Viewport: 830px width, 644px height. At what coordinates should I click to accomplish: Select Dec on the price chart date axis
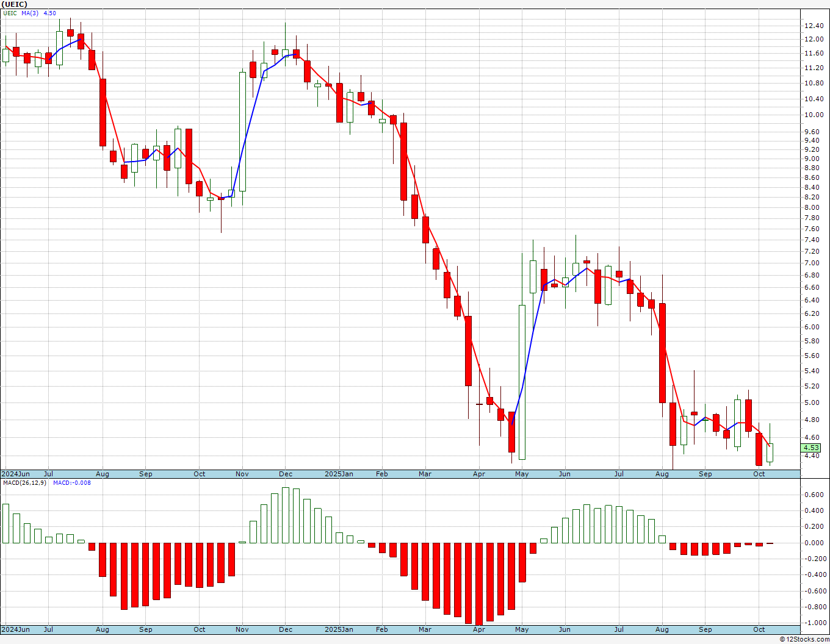coord(286,474)
